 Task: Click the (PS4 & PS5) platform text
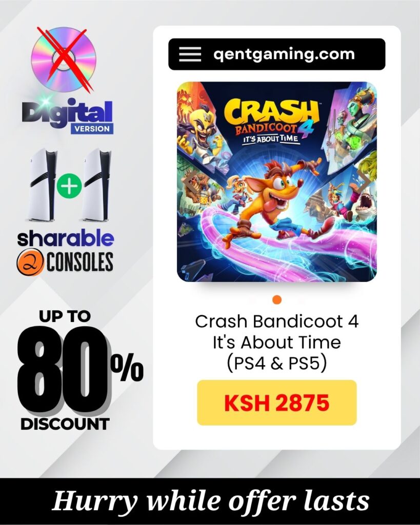[276, 364]
